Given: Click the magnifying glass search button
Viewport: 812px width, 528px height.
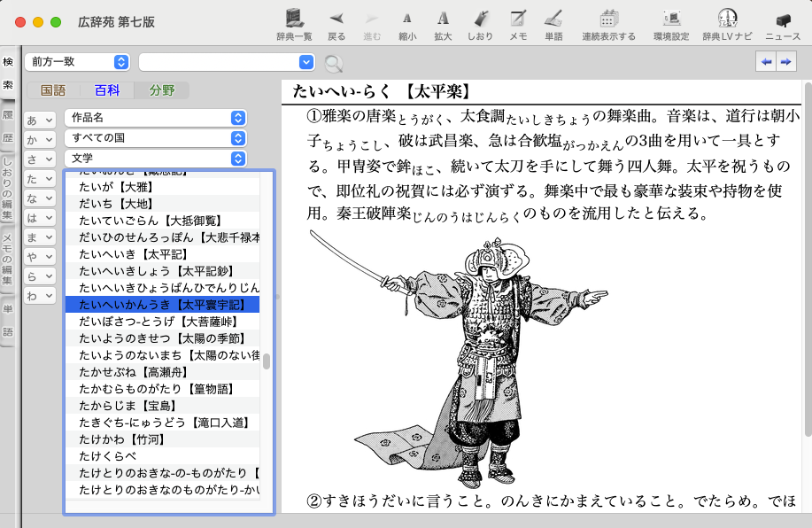Looking at the screenshot, I should pos(333,62).
